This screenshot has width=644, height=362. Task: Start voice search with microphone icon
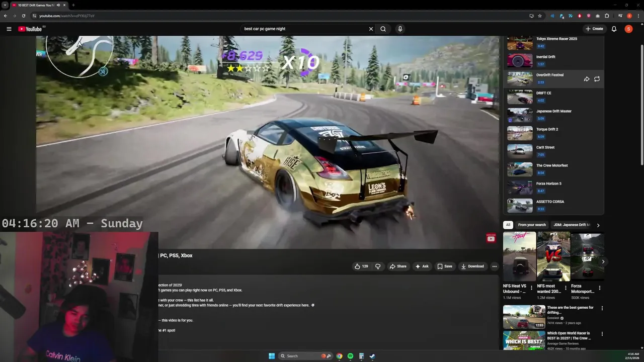tap(400, 29)
